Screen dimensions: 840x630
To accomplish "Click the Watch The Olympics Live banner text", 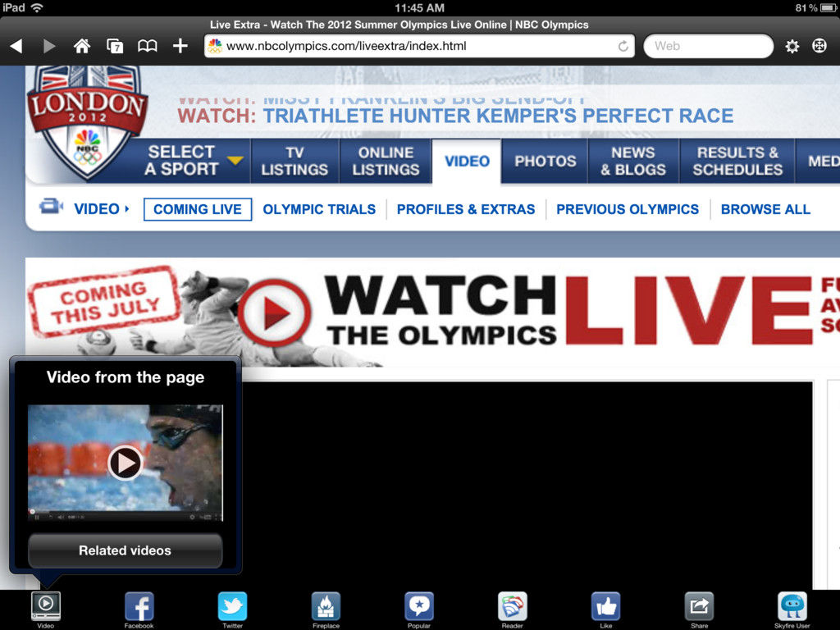I will pyautogui.click(x=568, y=312).
